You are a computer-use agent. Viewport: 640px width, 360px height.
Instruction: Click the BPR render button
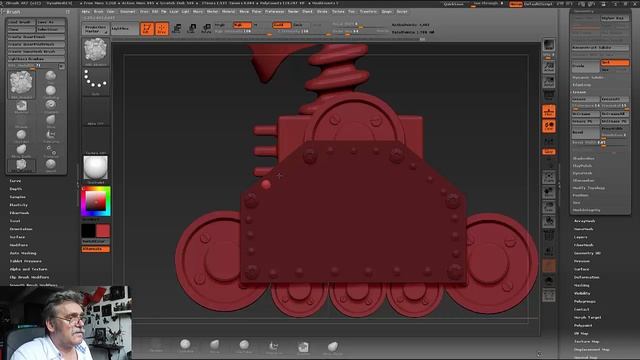549,45
